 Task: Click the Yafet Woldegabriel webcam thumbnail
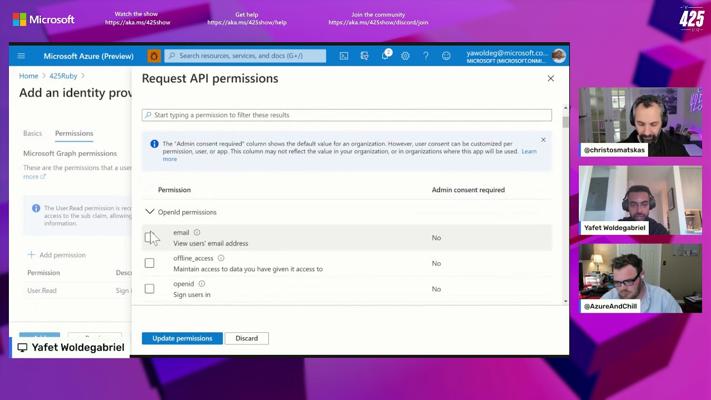coord(640,200)
